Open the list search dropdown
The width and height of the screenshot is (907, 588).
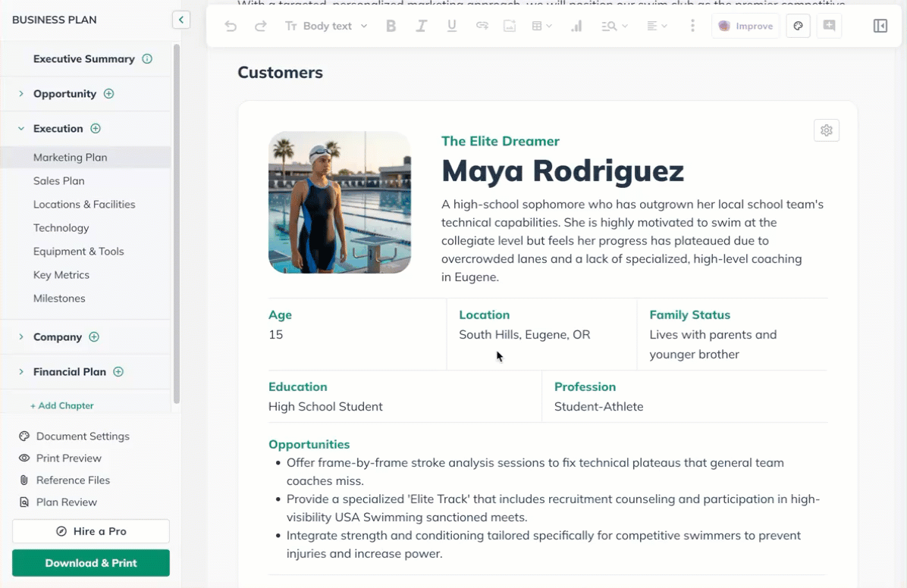[x=614, y=26]
